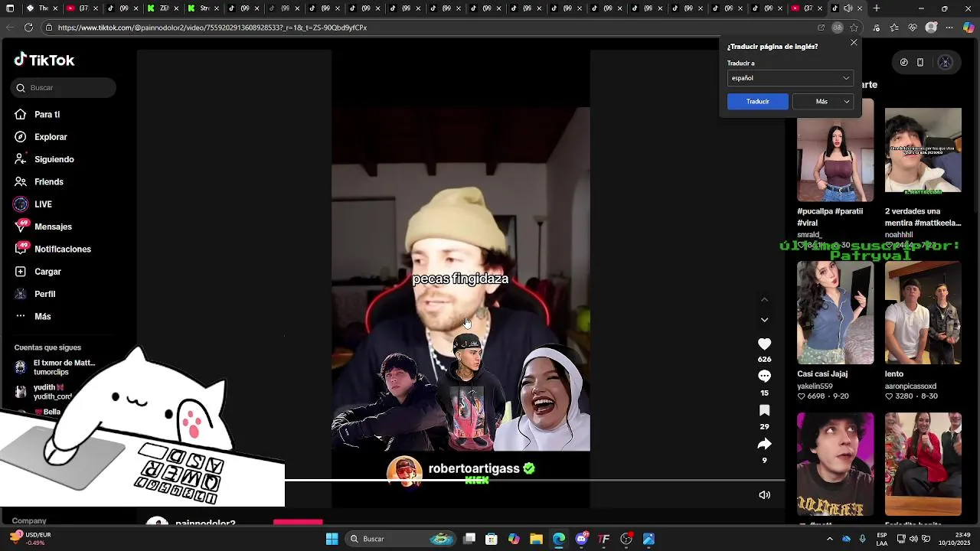Click author name aaronpicassoxd

point(910,386)
